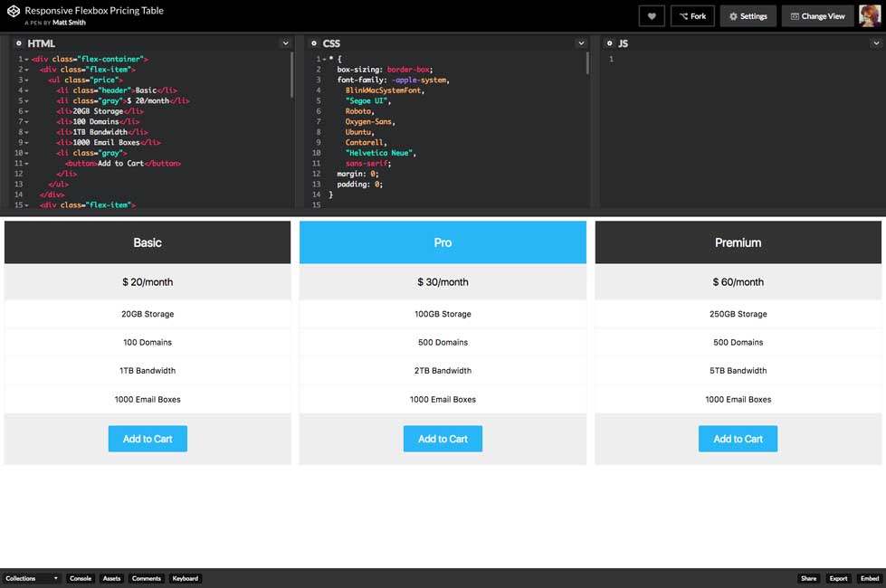This screenshot has height=588, width=886.
Task: Toggle the Console panel
Action: coord(81,578)
